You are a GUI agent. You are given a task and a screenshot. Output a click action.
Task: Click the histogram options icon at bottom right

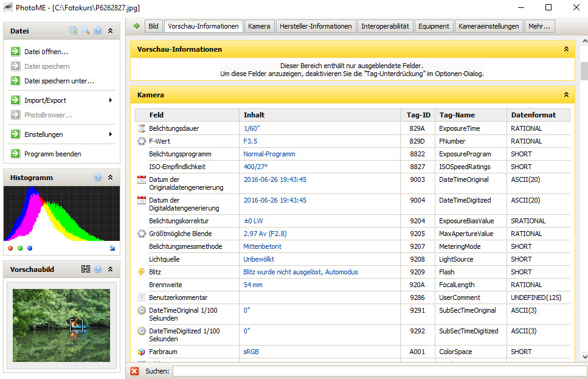tap(112, 248)
